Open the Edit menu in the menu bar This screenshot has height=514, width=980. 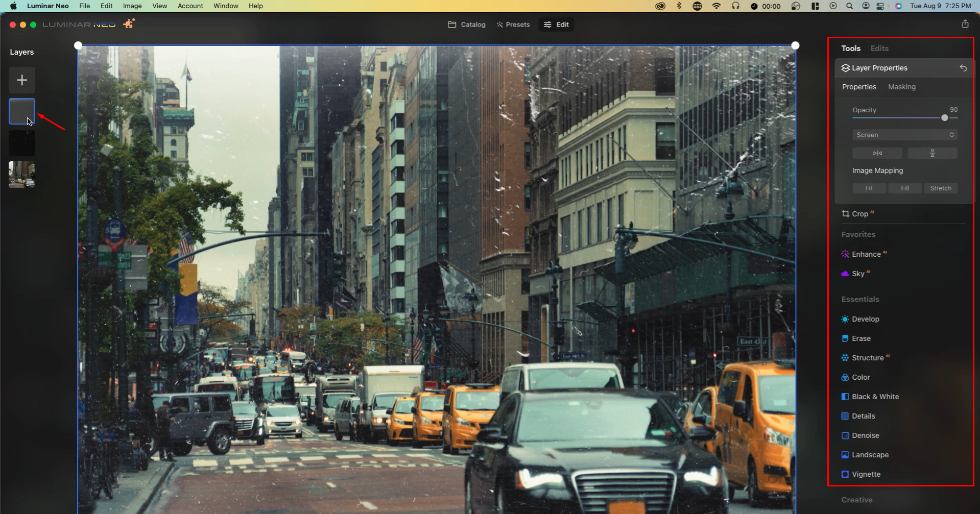tap(107, 6)
